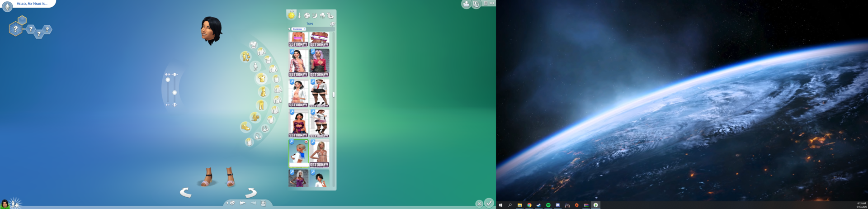Select the currently highlighted blue top thumbnail
868x209 pixels.
(x=298, y=153)
